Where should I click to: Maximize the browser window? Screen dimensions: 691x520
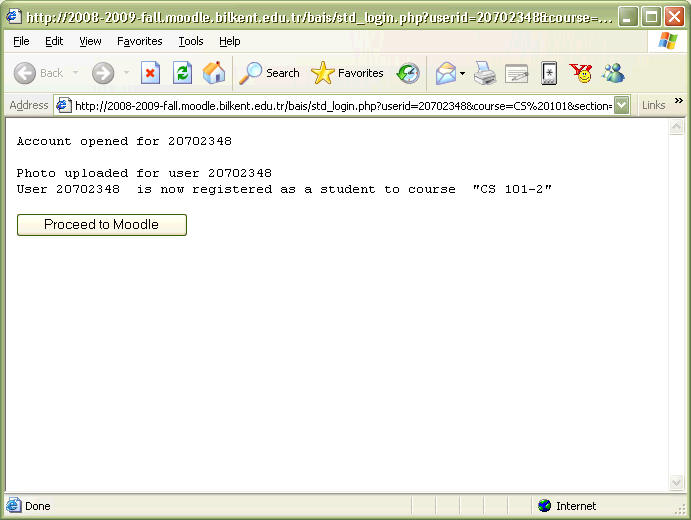pos(651,17)
